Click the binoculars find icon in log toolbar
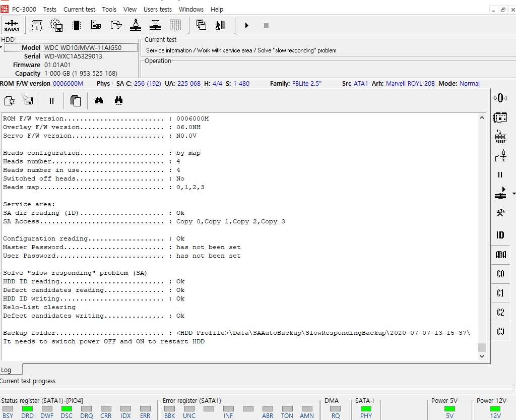Image resolution: width=516 pixels, height=420 pixels. click(x=99, y=101)
